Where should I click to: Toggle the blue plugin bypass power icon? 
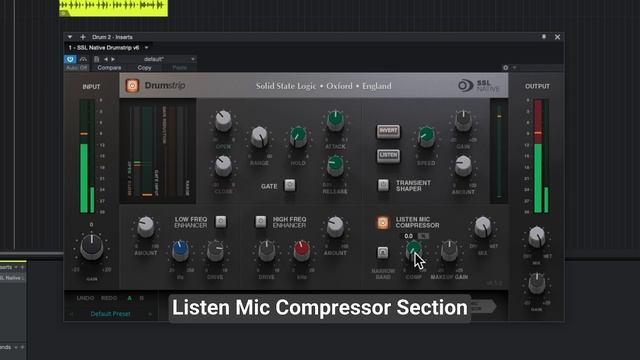[70, 59]
